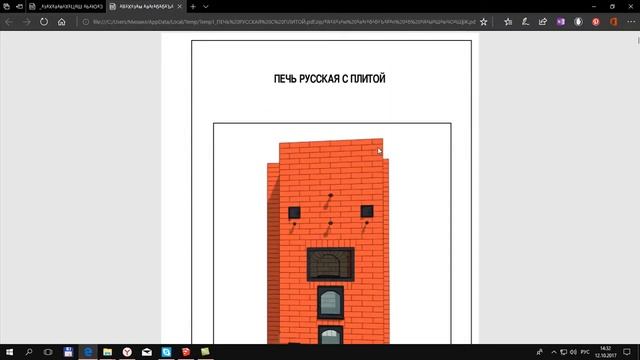640x360 pixels.
Task: Expand the tab previews chevron
Action: (x=206, y=7)
